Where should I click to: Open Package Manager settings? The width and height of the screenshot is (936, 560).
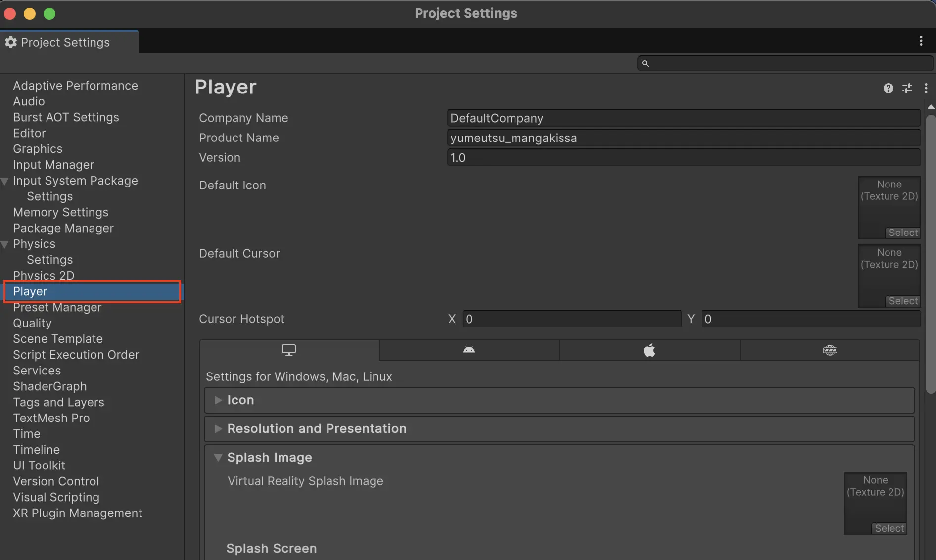pos(63,228)
